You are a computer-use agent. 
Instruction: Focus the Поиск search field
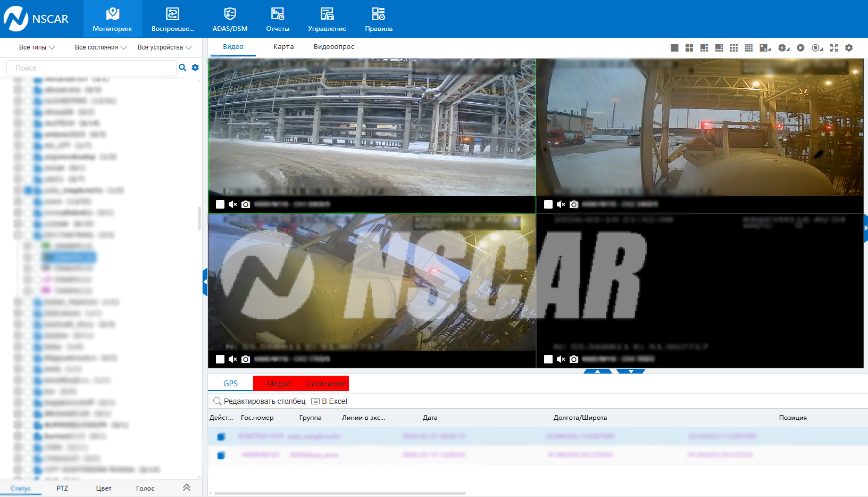point(91,68)
